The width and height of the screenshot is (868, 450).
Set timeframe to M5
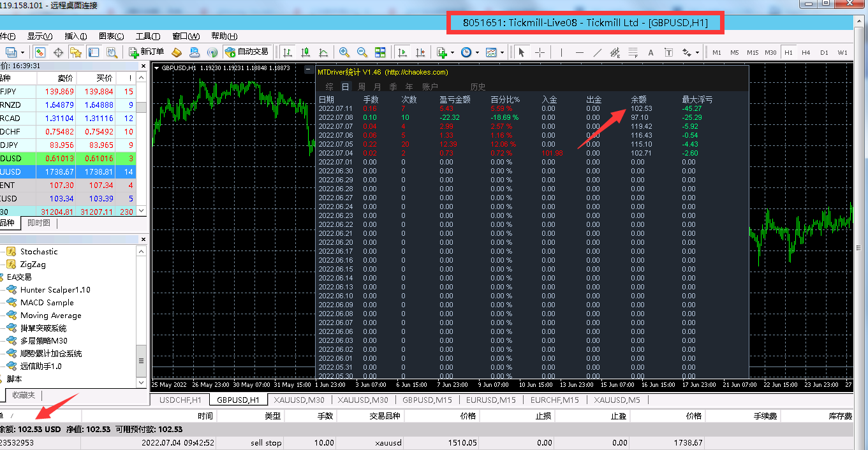pos(735,52)
